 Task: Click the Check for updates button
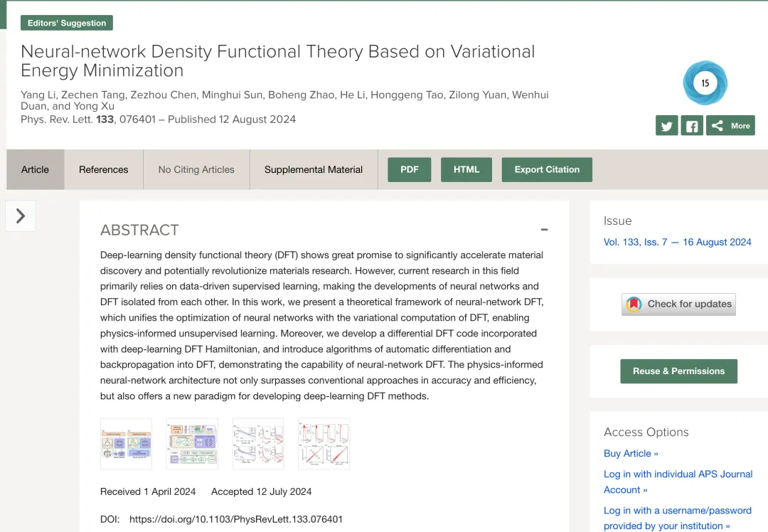678,304
